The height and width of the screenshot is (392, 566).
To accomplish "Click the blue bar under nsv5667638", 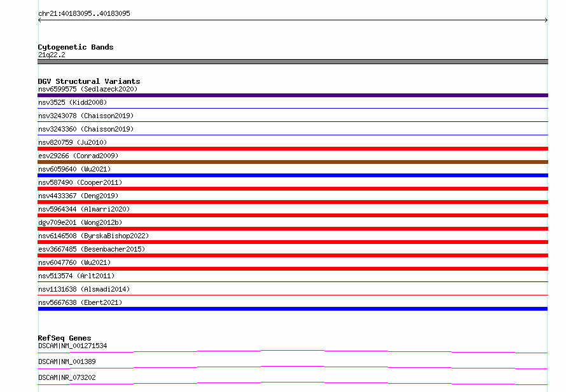I will pyautogui.click(x=293, y=309).
